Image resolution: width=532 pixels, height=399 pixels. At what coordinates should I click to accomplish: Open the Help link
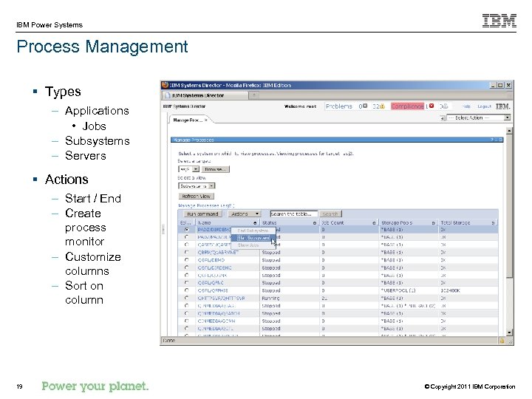tap(466, 106)
